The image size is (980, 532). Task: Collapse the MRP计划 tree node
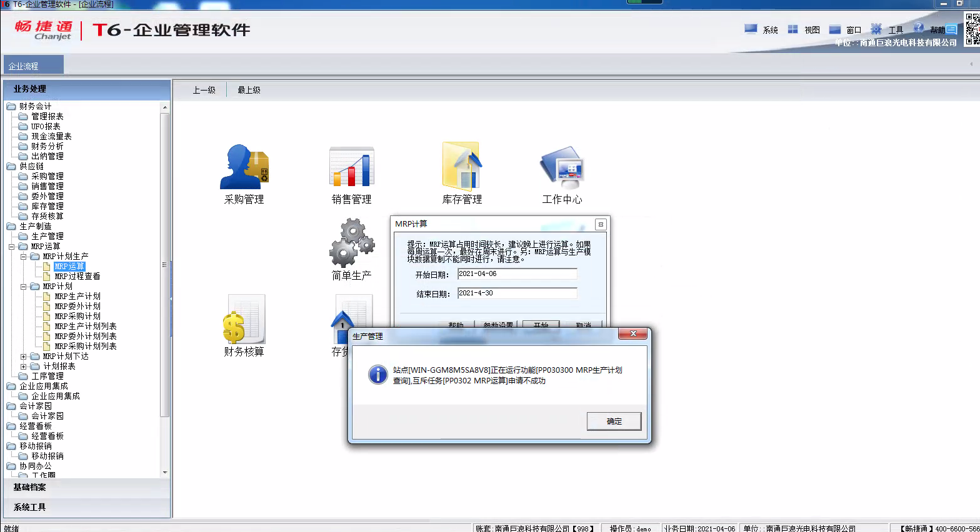pyautogui.click(x=23, y=287)
